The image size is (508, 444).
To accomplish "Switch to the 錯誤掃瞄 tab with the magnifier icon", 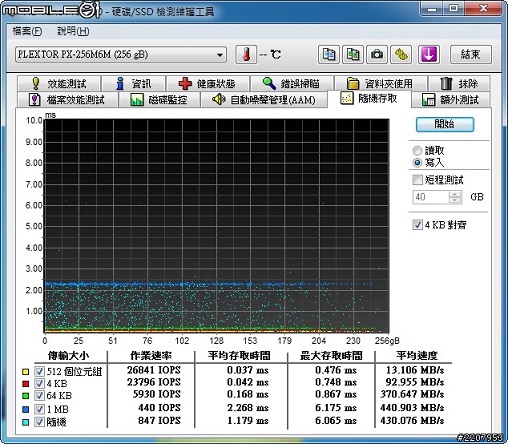I will point(292,83).
